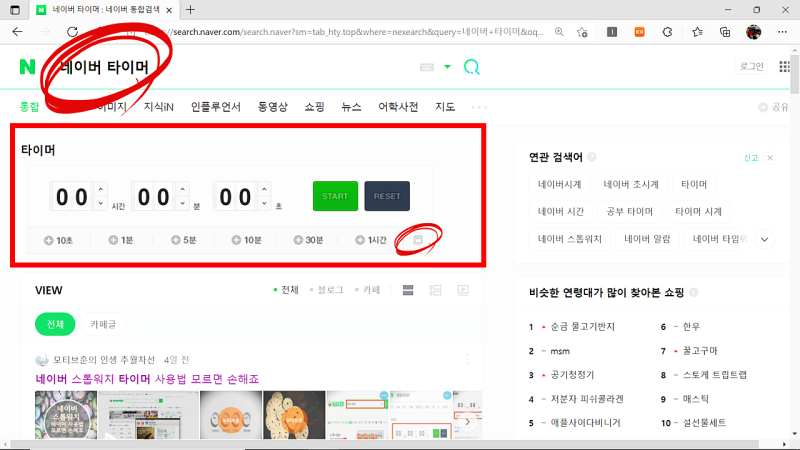The height and width of the screenshot is (450, 800).
Task: Select the green 전체 pill filter
Action: [55, 324]
